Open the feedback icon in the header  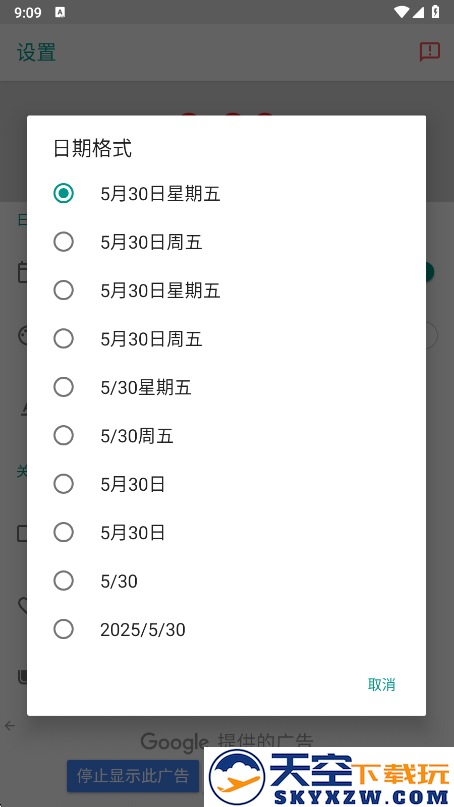pyautogui.click(x=429, y=52)
